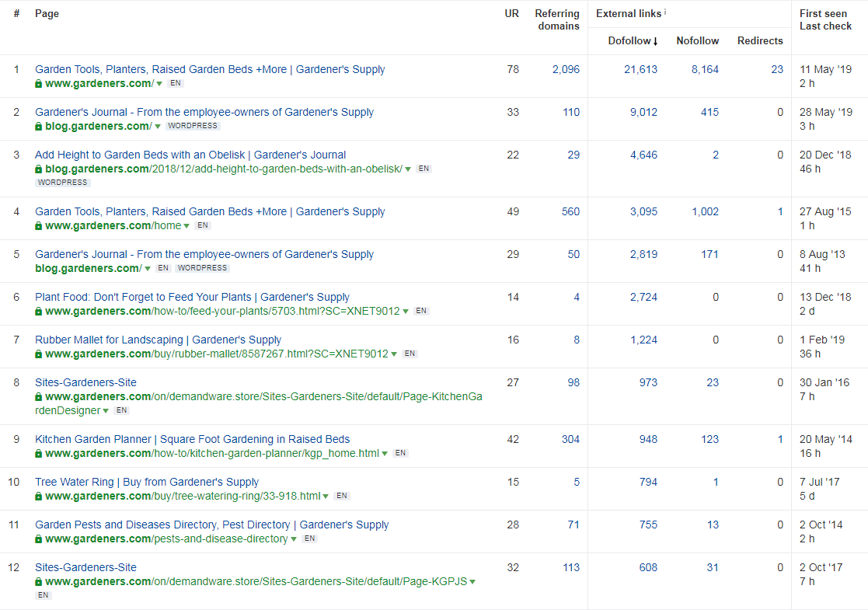The width and height of the screenshot is (868, 610).
Task: Click referring domains value 113
Action: (x=570, y=567)
